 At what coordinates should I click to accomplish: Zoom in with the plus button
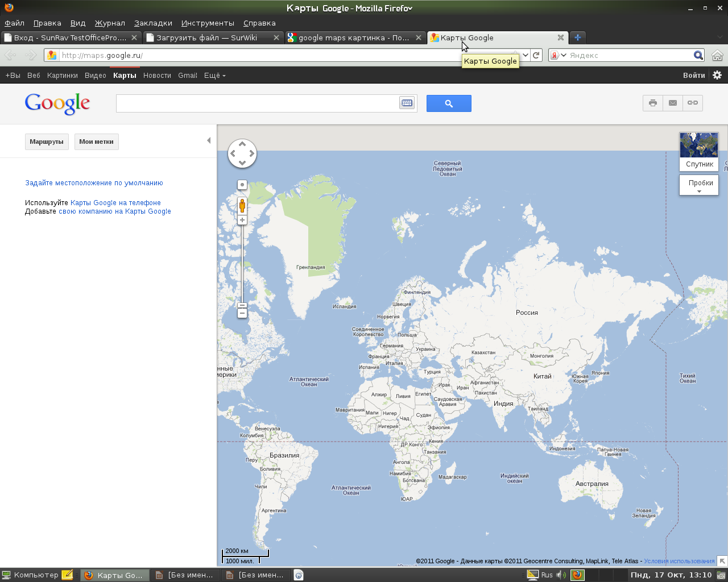click(x=242, y=220)
